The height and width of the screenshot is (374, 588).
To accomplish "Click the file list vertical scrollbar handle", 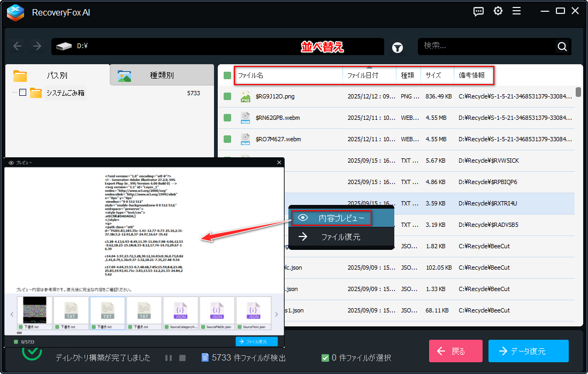I will (x=578, y=92).
